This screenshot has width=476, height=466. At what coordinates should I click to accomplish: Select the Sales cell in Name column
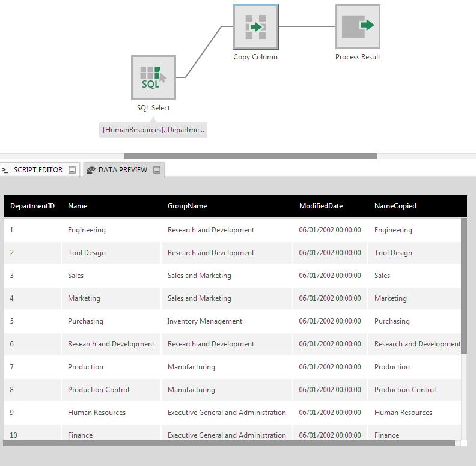[111, 276]
